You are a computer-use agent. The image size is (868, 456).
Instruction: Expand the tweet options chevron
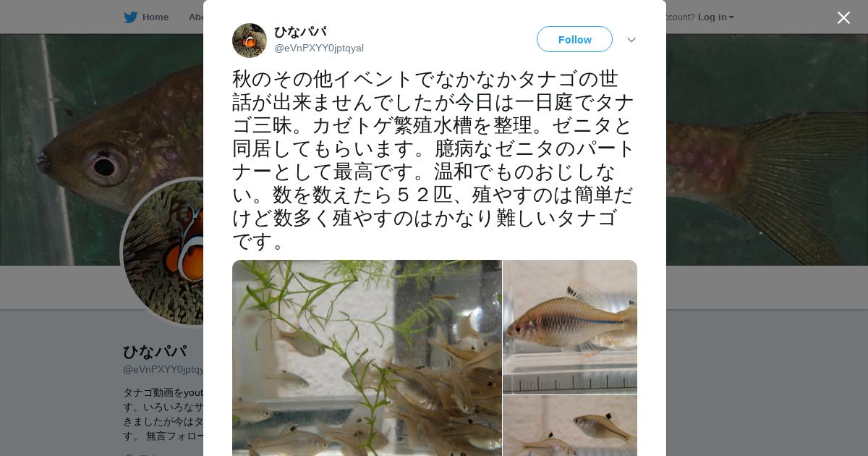(x=631, y=40)
